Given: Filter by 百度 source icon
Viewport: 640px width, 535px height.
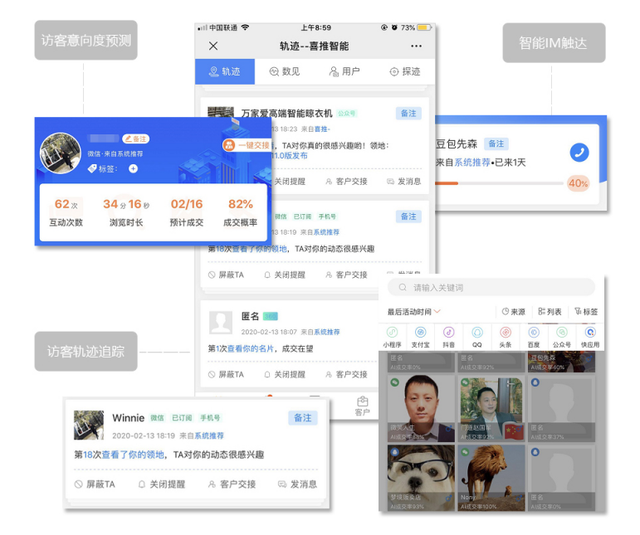Looking at the screenshot, I should (x=534, y=337).
